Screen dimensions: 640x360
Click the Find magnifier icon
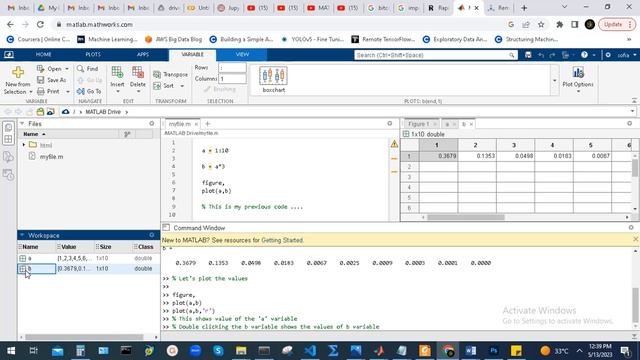(x=80, y=69)
